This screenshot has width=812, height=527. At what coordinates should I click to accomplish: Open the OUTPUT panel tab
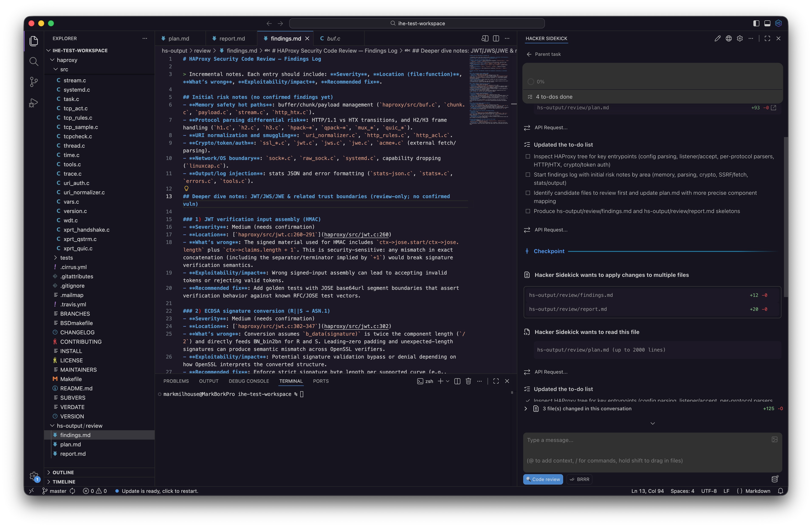point(209,381)
